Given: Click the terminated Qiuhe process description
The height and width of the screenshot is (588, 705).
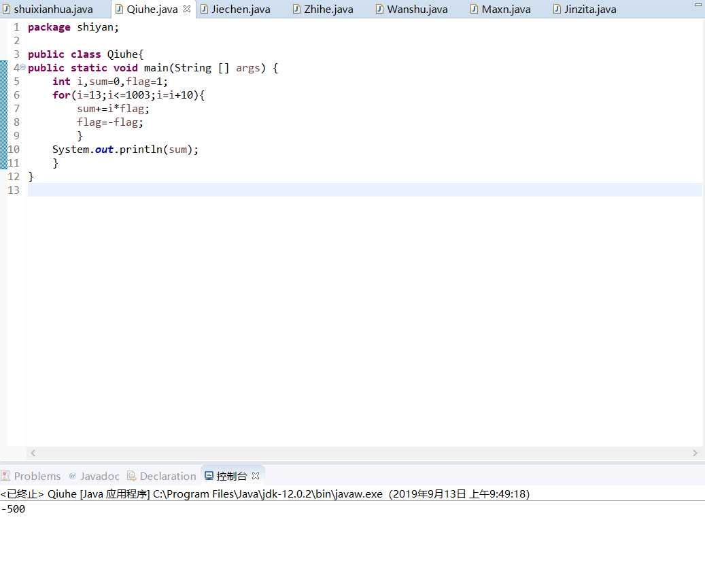Looking at the screenshot, I should [x=265, y=494].
